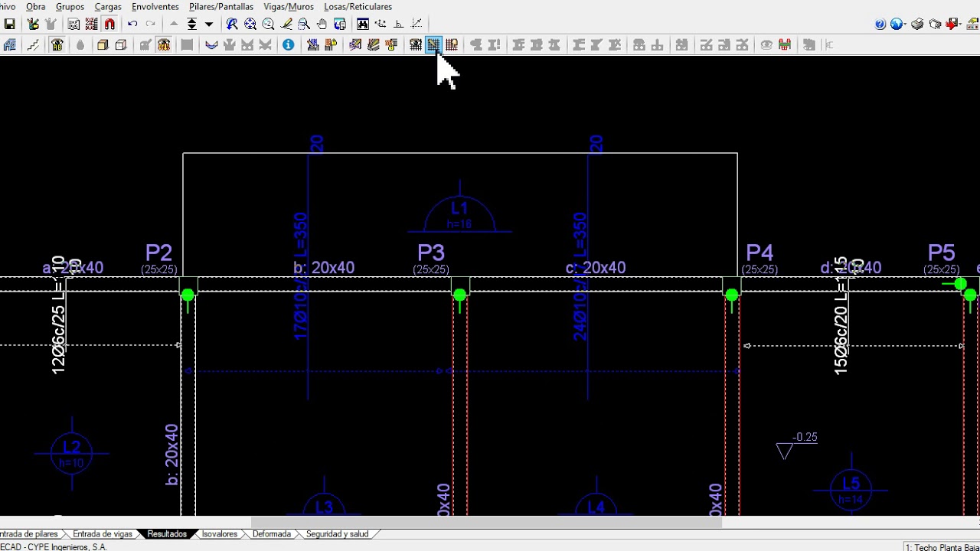The width and height of the screenshot is (980, 551).
Task: Open the Envolventes menu
Action: pos(155,7)
